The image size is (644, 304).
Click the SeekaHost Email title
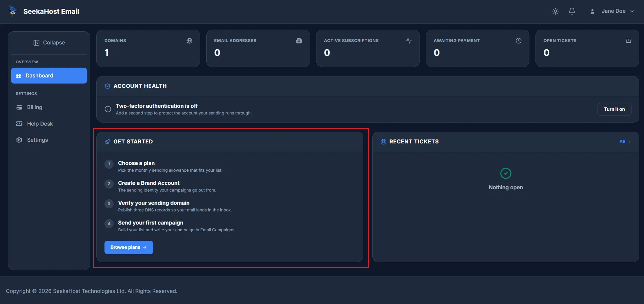tap(51, 11)
